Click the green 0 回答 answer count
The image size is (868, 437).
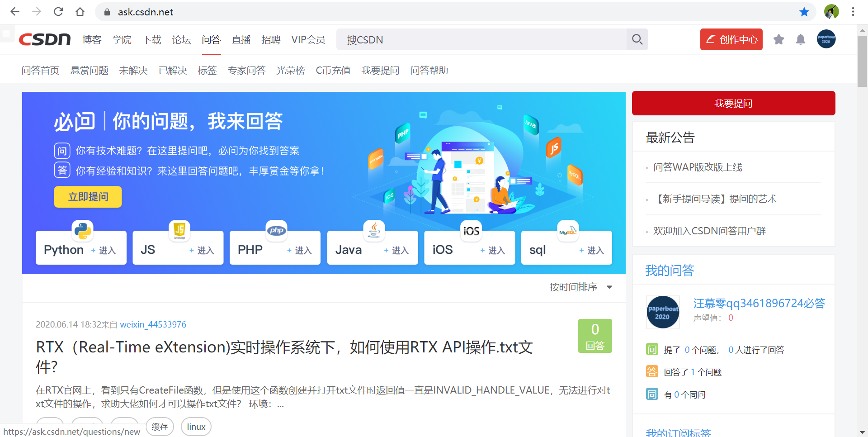[x=595, y=336]
